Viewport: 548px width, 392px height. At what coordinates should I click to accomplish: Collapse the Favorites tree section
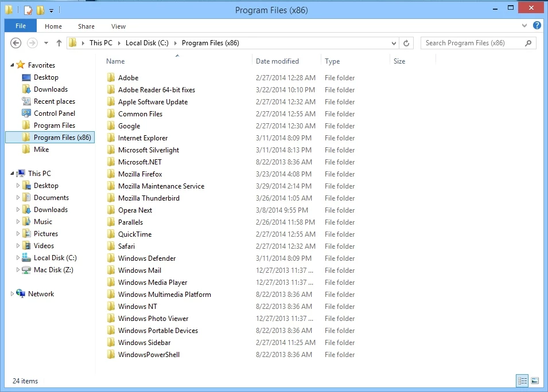(x=12, y=65)
